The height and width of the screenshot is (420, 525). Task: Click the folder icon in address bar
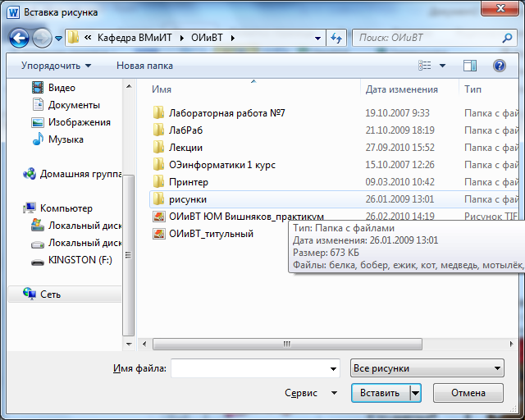tap(73, 38)
